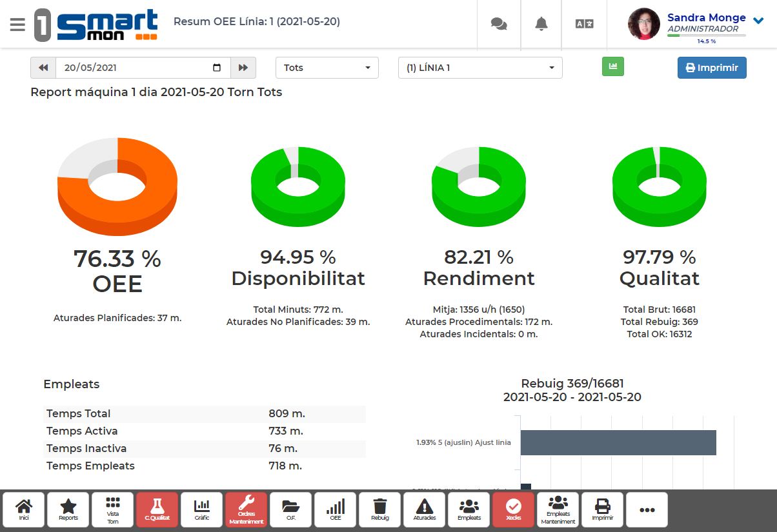Open the Aturades stoppages panel
The image size is (777, 532).
coord(424,509)
